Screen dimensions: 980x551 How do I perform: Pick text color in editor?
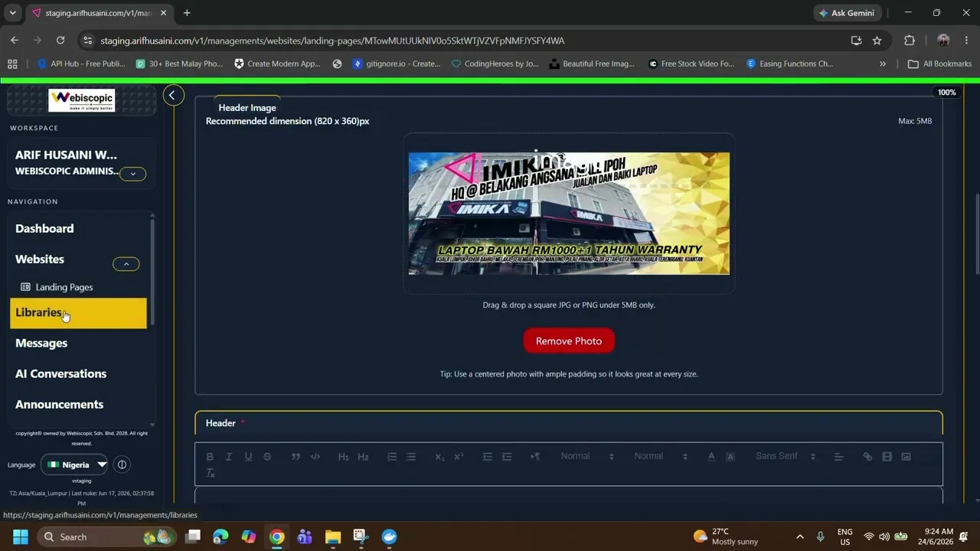point(711,457)
